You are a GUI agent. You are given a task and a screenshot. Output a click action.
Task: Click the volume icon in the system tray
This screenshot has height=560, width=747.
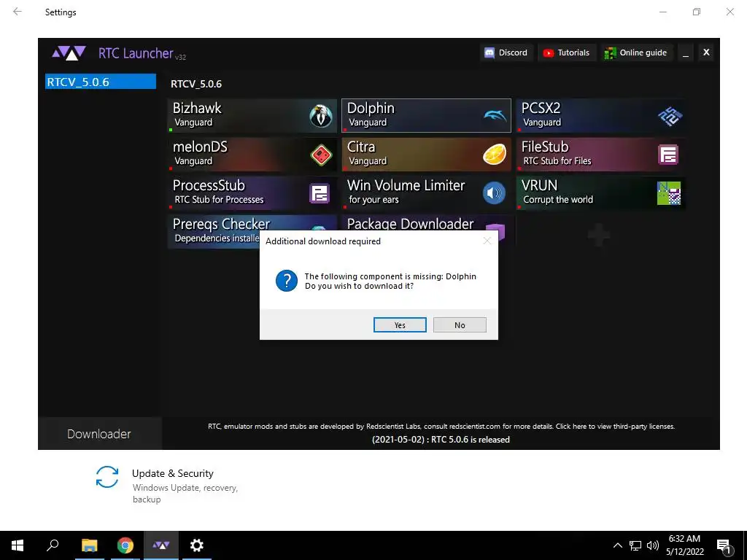click(653, 545)
